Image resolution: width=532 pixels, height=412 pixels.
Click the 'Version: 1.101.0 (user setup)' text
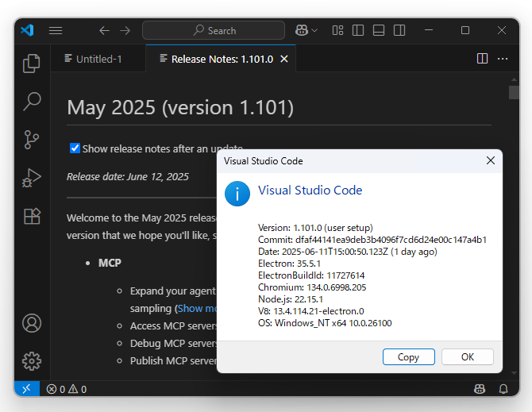[x=315, y=228]
